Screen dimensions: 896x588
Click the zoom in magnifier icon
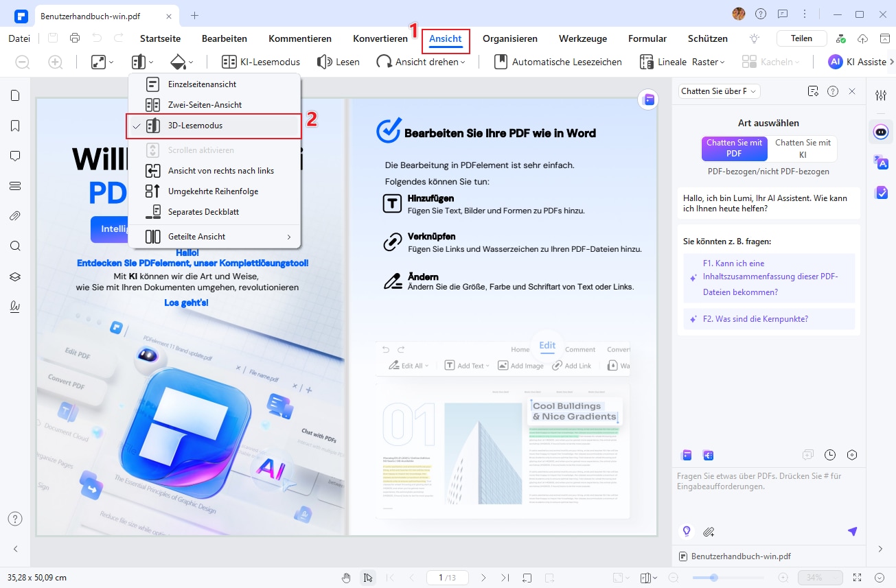click(56, 62)
